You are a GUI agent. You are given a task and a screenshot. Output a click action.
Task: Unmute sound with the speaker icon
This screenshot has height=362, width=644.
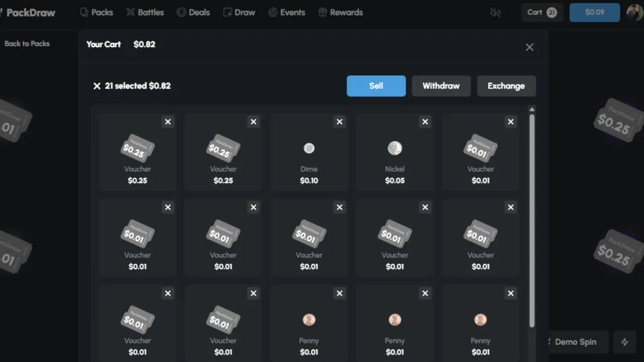495,13
